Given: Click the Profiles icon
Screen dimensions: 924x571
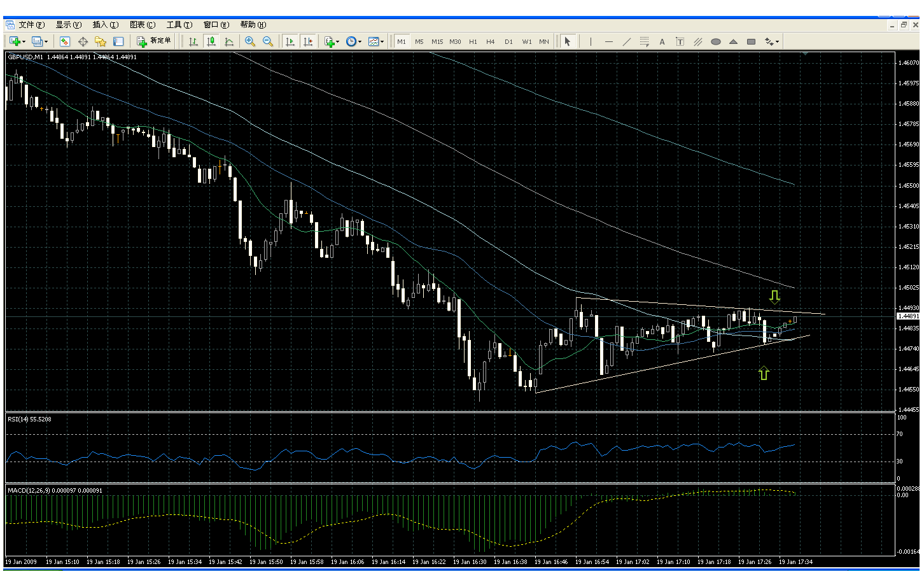Looking at the screenshot, I should (x=37, y=41).
